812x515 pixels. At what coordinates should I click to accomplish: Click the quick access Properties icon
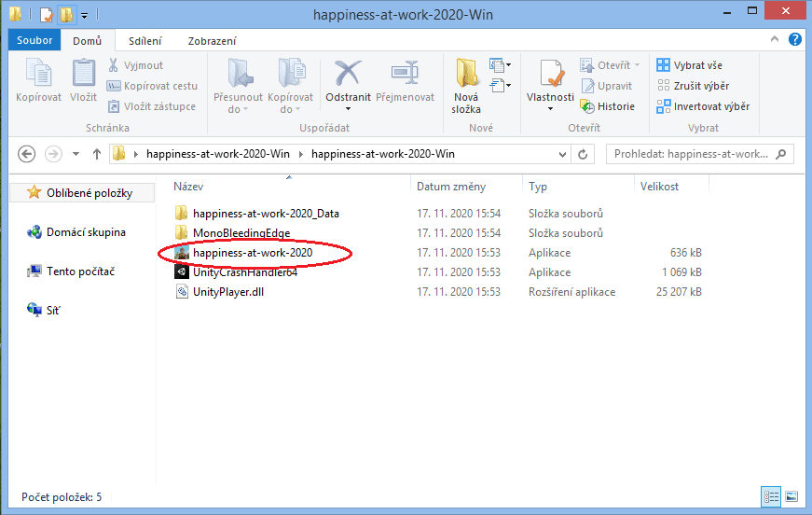pos(46,15)
